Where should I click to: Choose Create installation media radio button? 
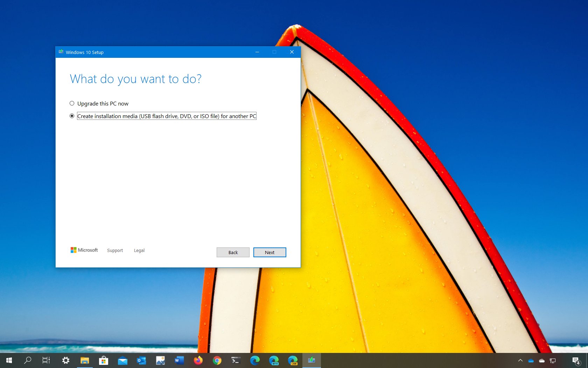72,116
